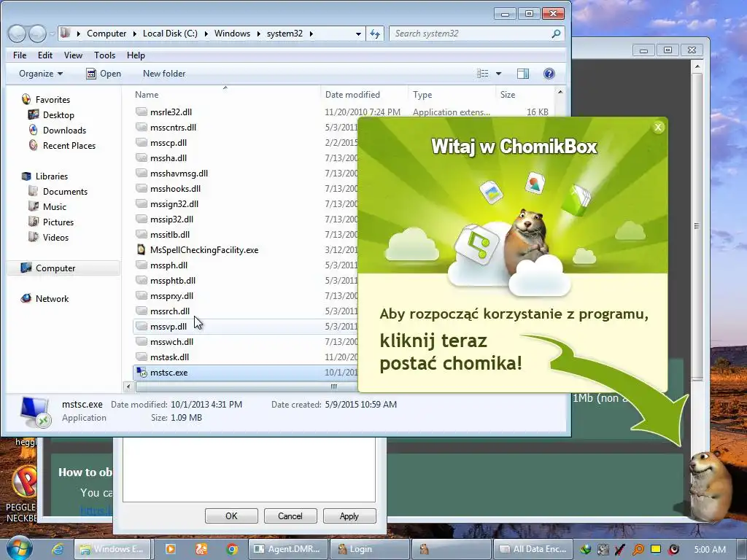Expand breadcrumb arrow after Local Disk (C:)
The width and height of the screenshot is (747, 560).
pos(206,34)
